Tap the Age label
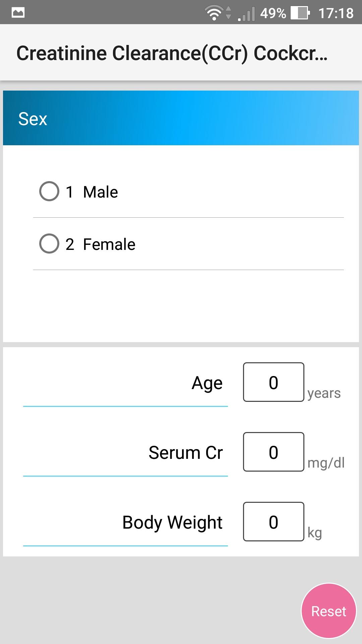The width and height of the screenshot is (362, 644). (x=207, y=383)
